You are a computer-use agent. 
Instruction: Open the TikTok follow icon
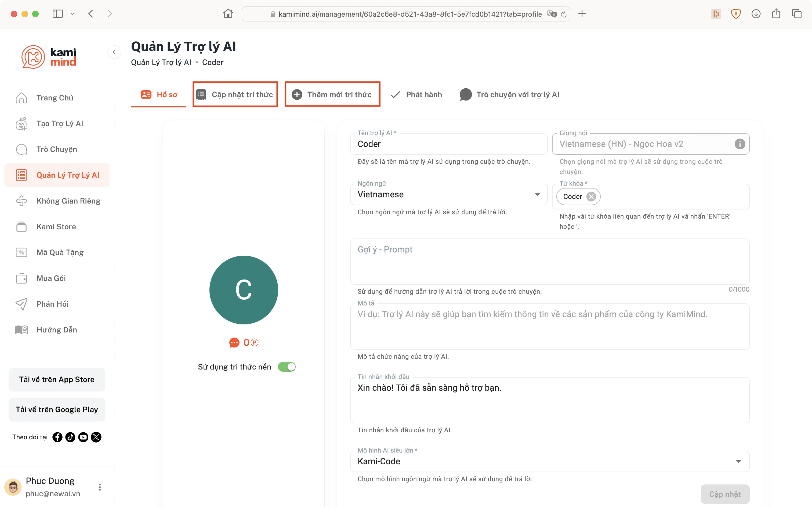pyautogui.click(x=70, y=437)
